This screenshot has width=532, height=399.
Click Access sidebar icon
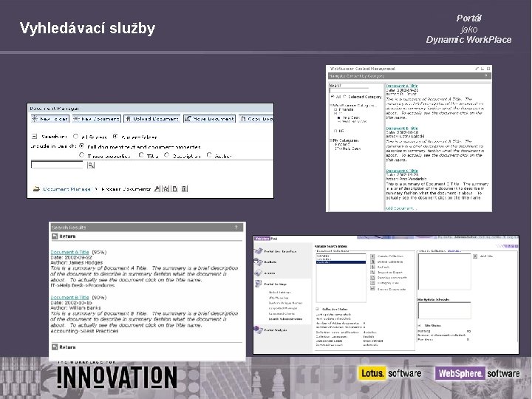click(259, 273)
